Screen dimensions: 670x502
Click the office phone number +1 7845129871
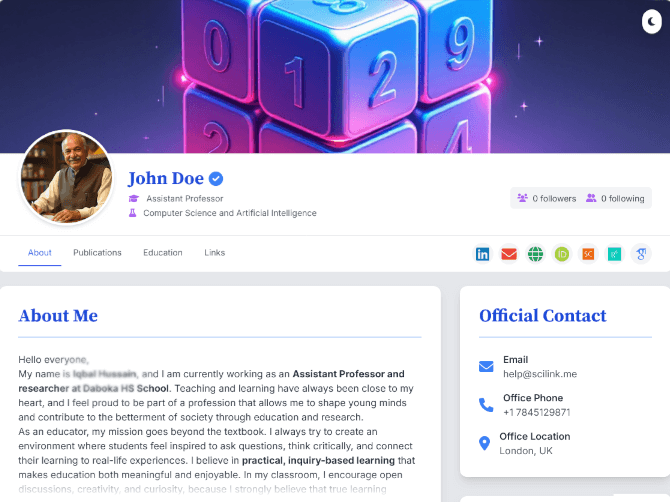(x=537, y=412)
